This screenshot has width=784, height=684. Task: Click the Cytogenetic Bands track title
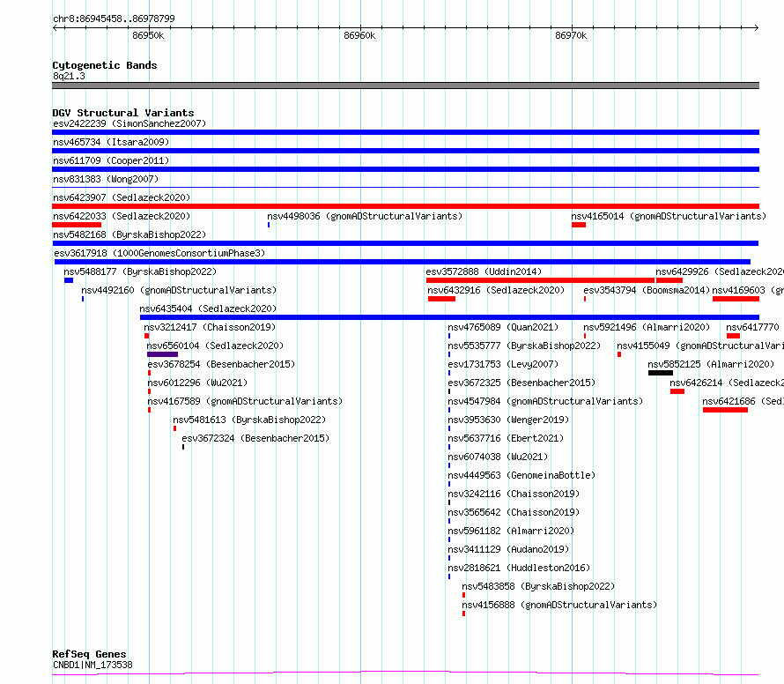(105, 65)
